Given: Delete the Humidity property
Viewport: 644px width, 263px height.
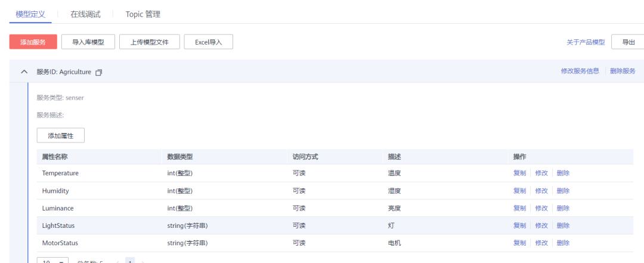Looking at the screenshot, I should (563, 191).
